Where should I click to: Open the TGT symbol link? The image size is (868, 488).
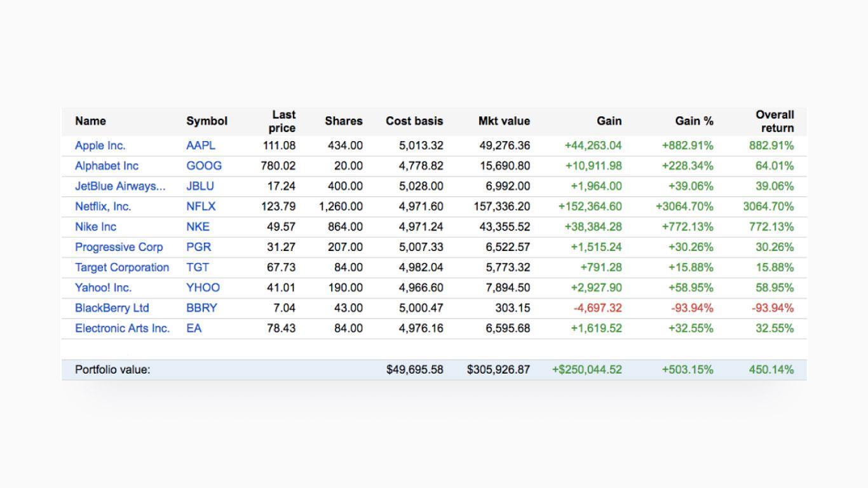pyautogui.click(x=198, y=268)
